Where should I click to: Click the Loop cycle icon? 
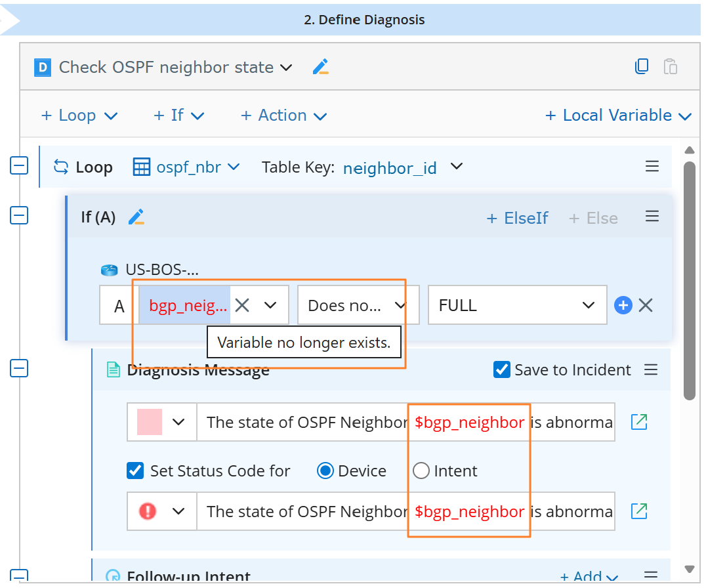(x=61, y=167)
